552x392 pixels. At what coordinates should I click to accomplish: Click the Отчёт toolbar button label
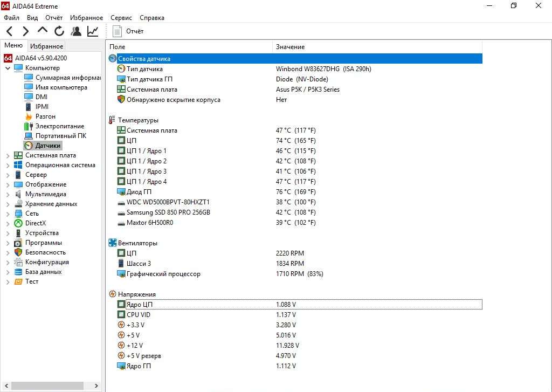135,31
